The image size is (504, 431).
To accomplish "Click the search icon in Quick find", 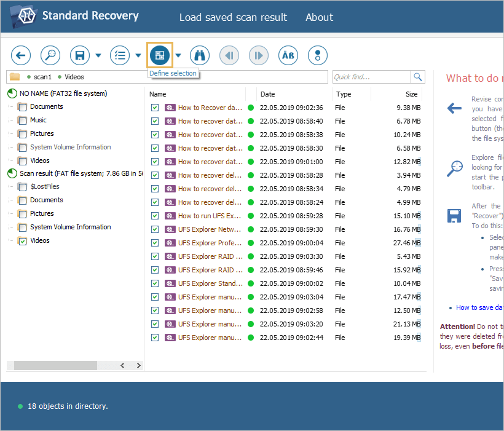I will point(418,76).
